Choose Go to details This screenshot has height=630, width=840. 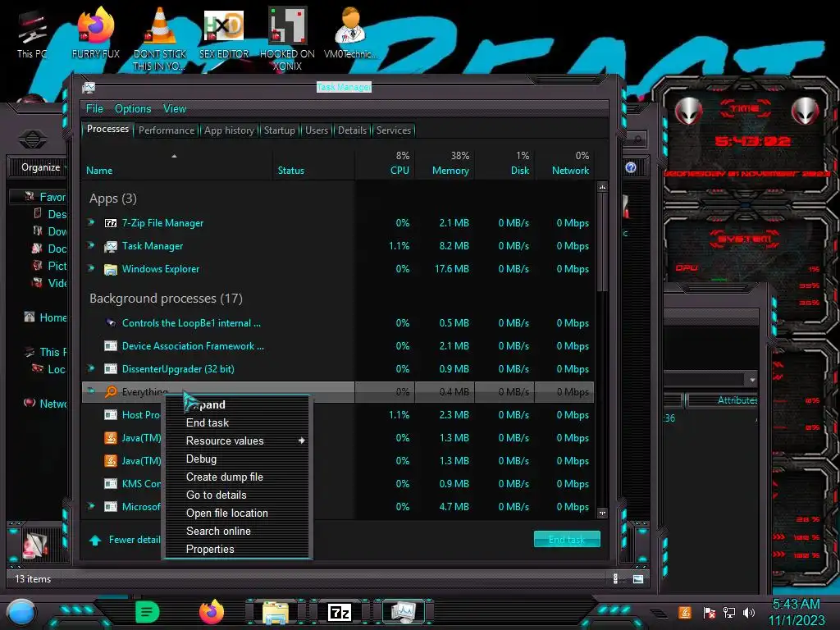[237, 495]
